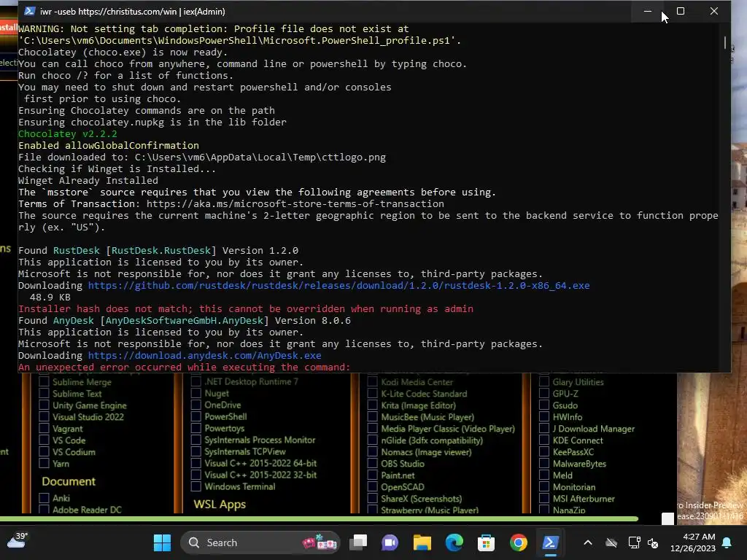Image resolution: width=747 pixels, height=560 pixels.
Task: Check the Nuget checkbox
Action: (x=196, y=393)
